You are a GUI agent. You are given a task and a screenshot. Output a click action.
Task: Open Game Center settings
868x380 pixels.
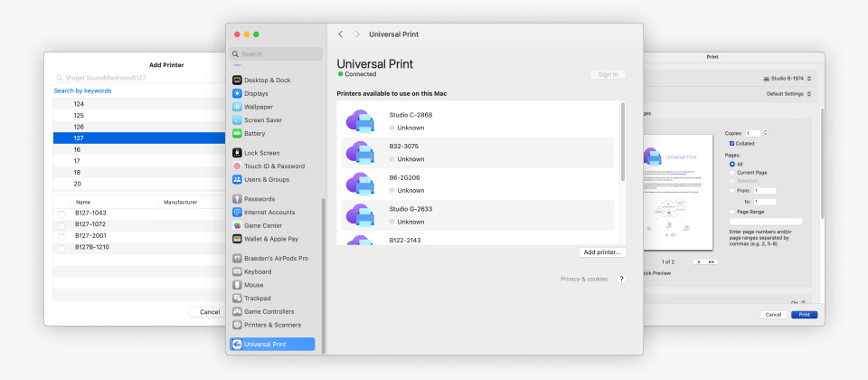(x=263, y=225)
